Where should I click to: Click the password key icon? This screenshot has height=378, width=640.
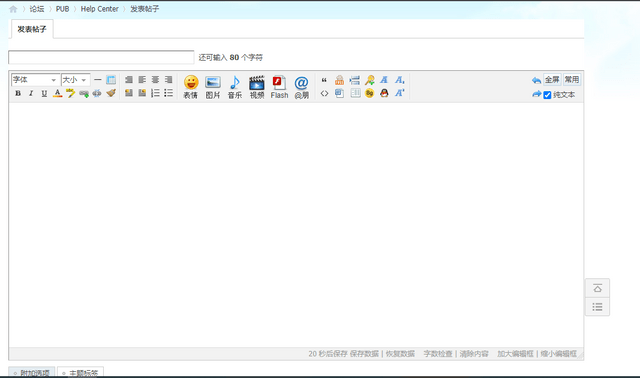click(x=370, y=80)
